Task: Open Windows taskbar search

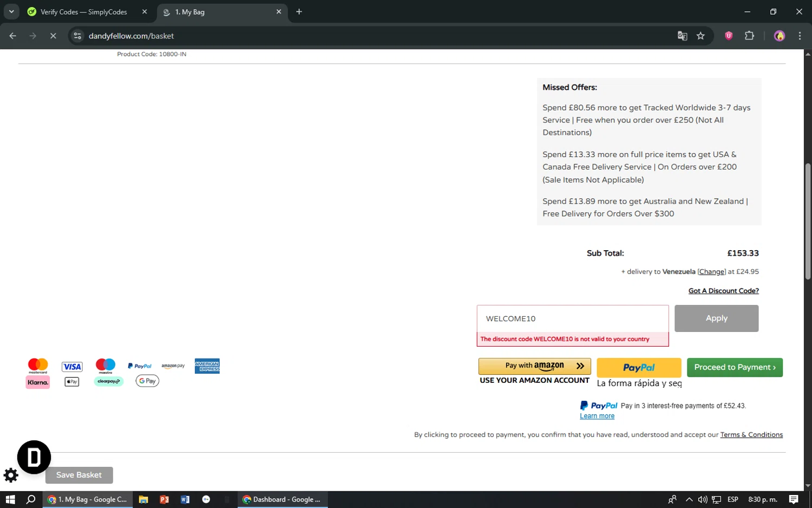Action: click(31, 499)
